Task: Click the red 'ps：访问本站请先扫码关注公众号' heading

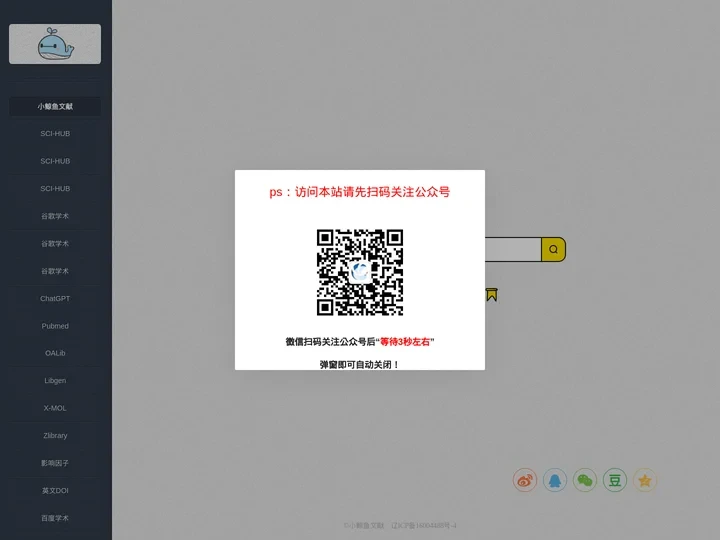Action: [x=360, y=192]
